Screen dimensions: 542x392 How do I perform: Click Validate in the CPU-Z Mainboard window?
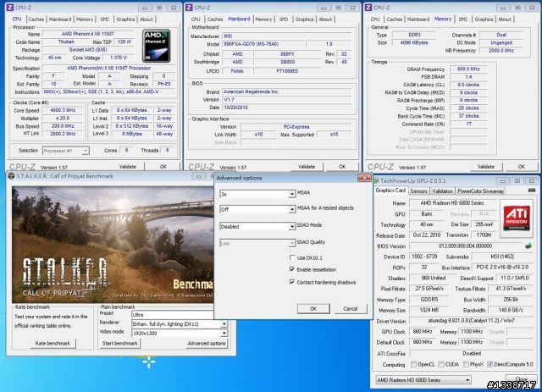click(307, 167)
